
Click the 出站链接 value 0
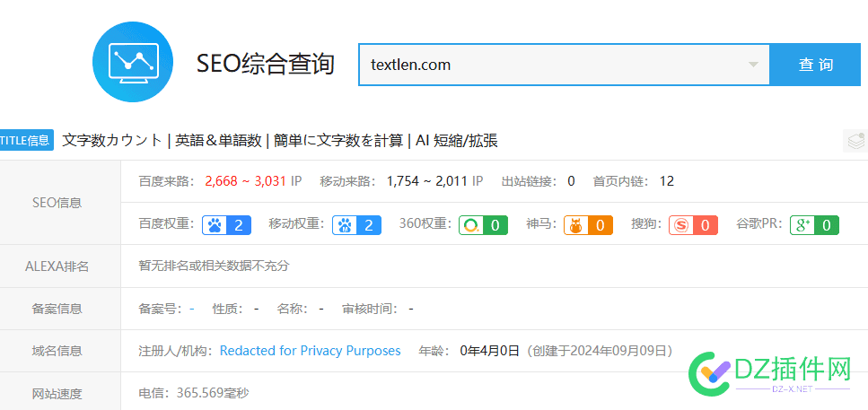571,181
